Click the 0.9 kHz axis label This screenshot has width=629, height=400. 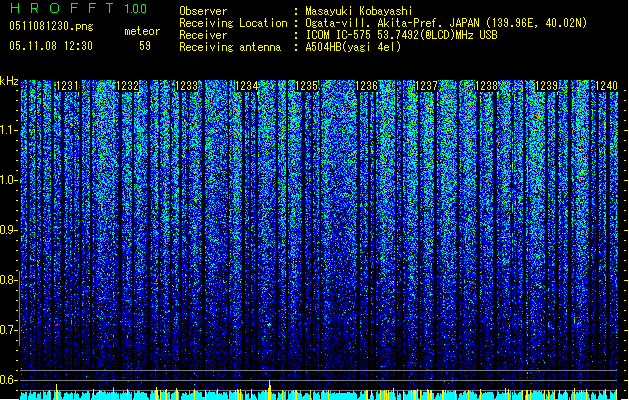pyautogui.click(x=8, y=230)
